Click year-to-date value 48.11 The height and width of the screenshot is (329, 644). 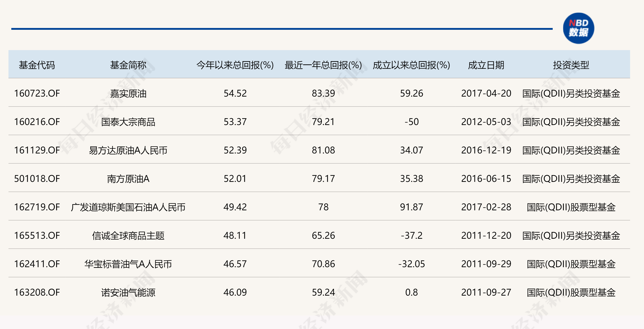pyautogui.click(x=235, y=236)
